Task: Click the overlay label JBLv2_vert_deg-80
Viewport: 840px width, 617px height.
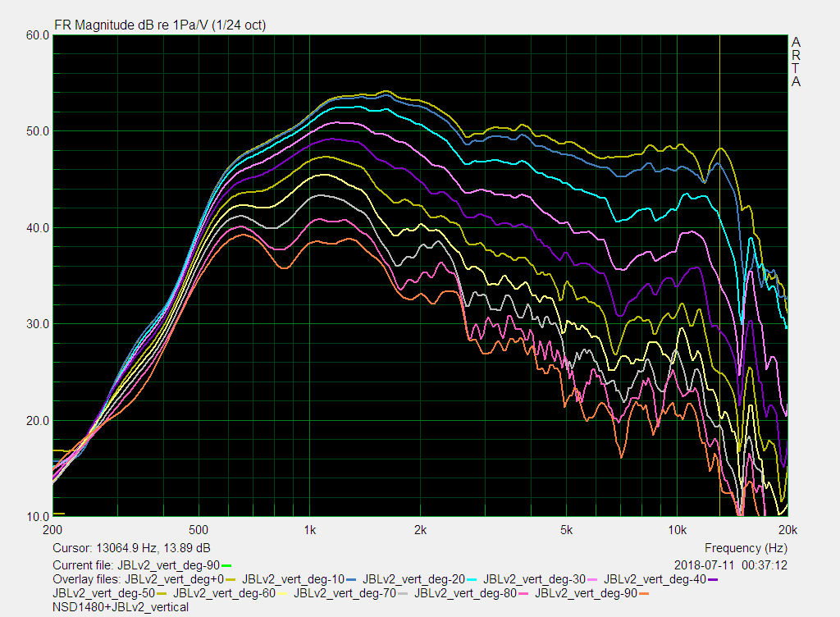Action: [465, 593]
